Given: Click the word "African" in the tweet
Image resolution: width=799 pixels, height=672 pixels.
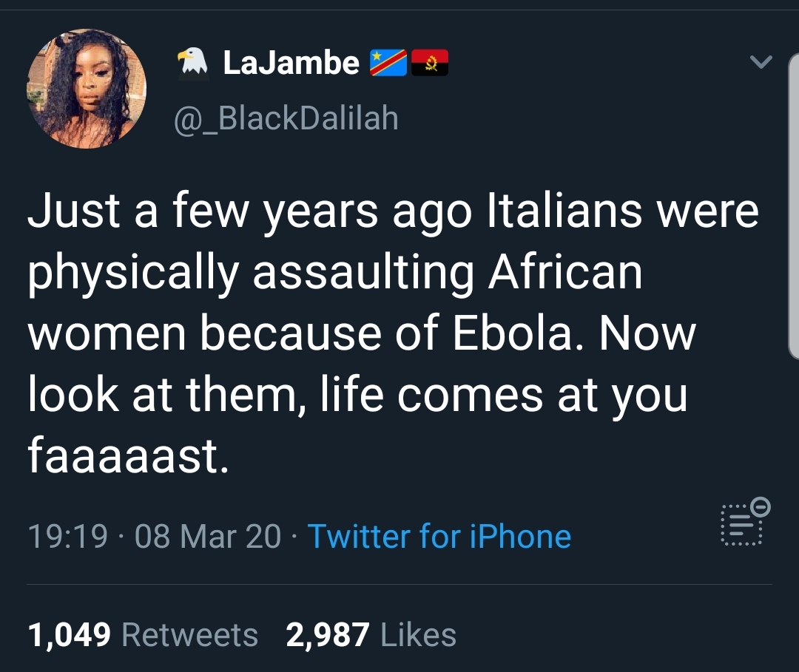Looking at the screenshot, I should pyautogui.click(x=564, y=273).
